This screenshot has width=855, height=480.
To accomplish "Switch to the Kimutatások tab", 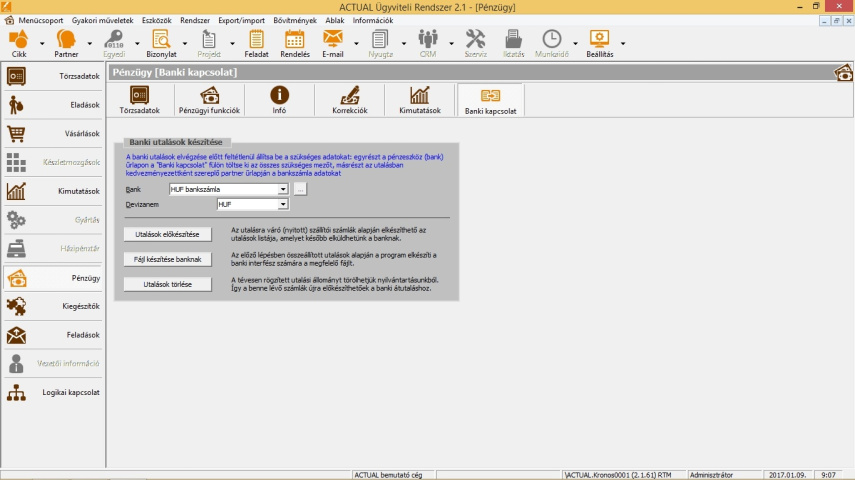I will [x=419, y=100].
